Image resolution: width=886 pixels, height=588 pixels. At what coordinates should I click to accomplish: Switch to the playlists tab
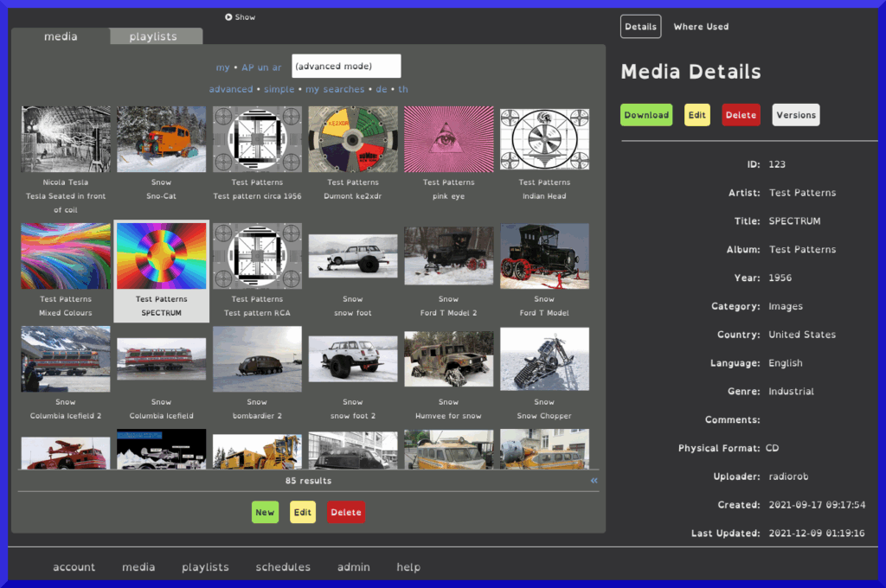[x=156, y=36]
